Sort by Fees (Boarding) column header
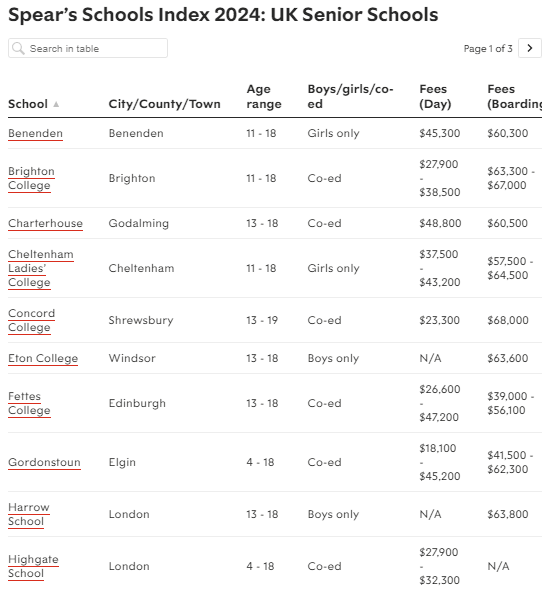The width and height of the screenshot is (549, 592). (514, 96)
